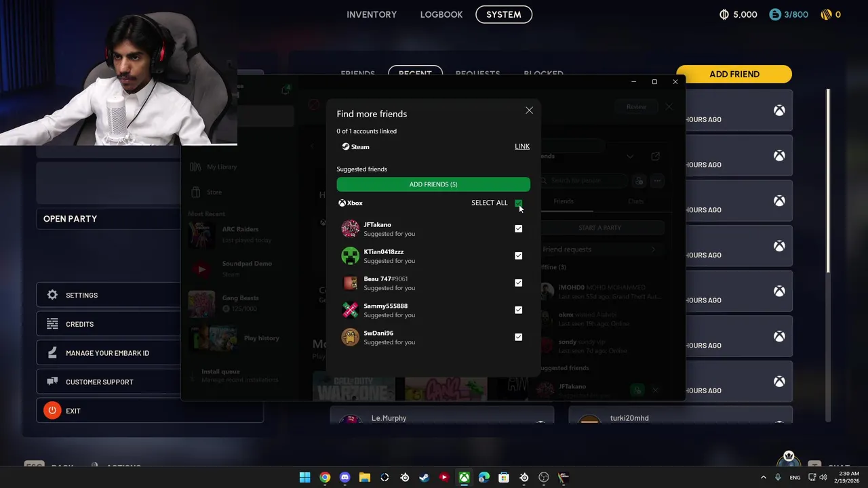Expand the Xbox social panel dropdown chevron

(630, 157)
